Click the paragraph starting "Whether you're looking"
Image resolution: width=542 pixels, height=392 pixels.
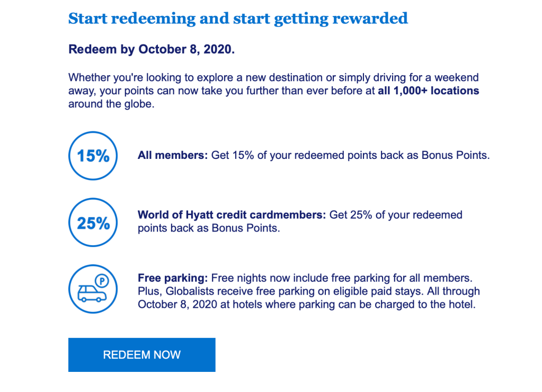[273, 91]
